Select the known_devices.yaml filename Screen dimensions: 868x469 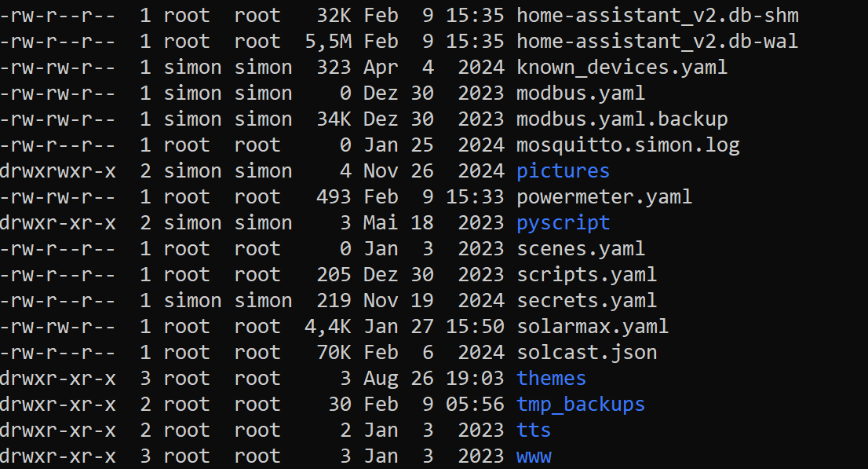622,67
